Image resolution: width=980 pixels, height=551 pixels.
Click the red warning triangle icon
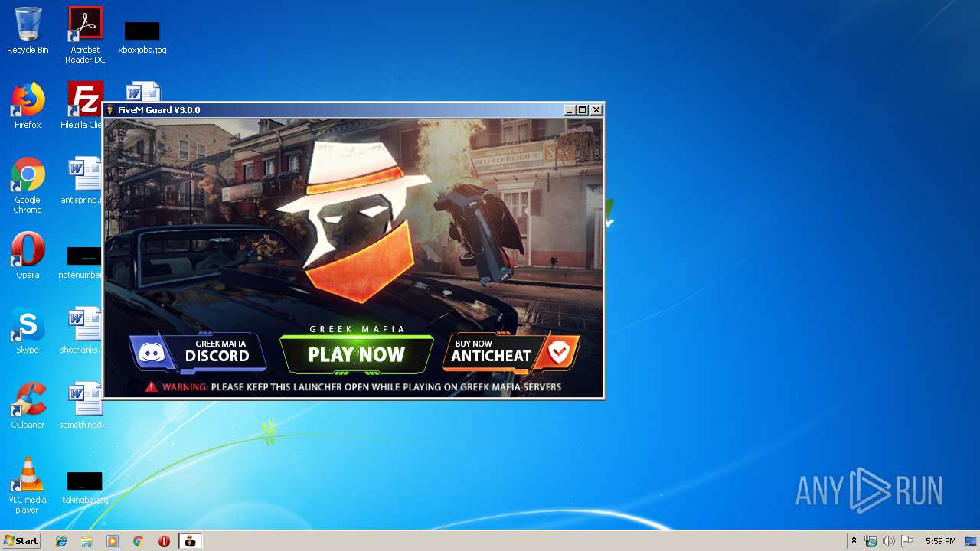tap(151, 387)
